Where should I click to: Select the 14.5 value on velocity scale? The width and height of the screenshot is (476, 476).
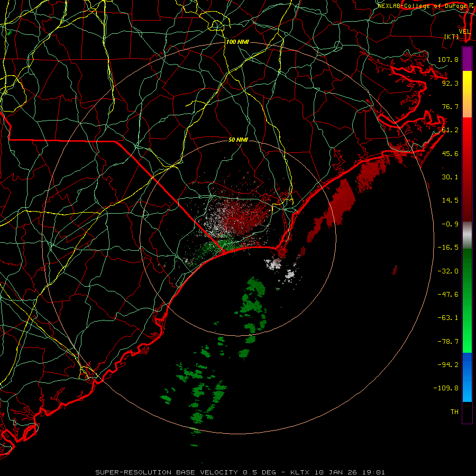coord(450,200)
